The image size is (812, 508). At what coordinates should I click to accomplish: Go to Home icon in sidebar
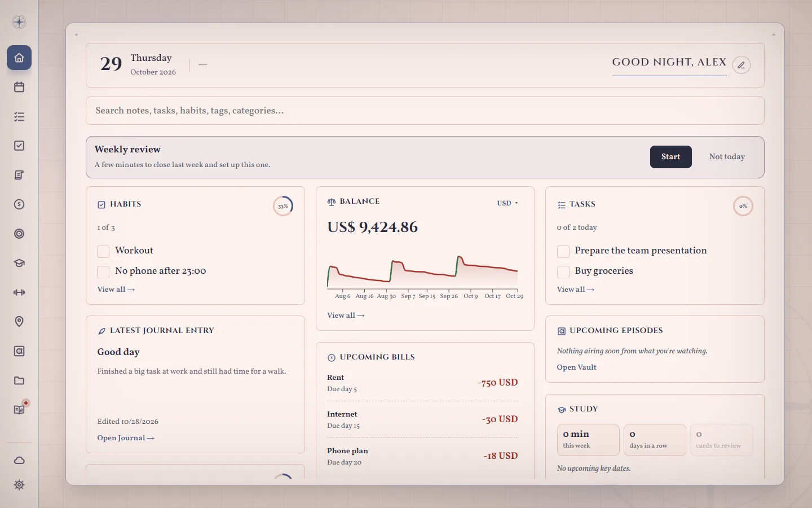[x=19, y=58]
